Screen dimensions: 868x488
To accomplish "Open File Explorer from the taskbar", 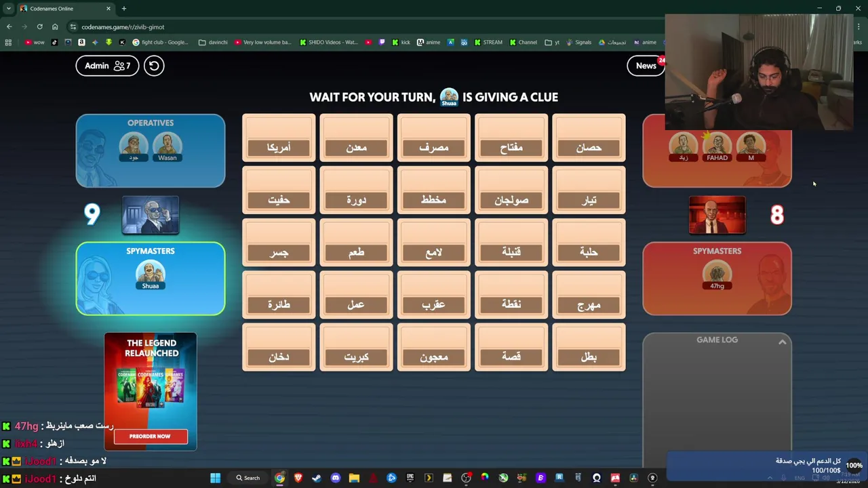I will pyautogui.click(x=354, y=478).
